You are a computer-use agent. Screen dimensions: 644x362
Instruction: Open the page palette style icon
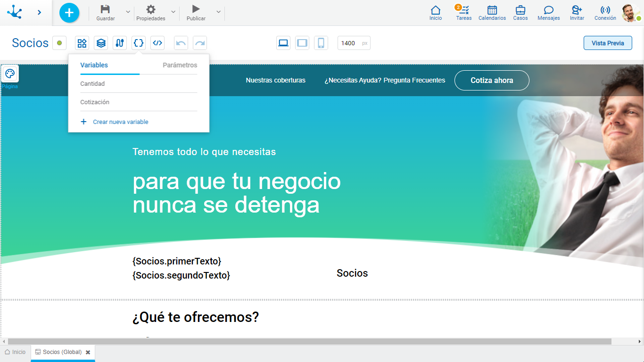click(x=10, y=74)
